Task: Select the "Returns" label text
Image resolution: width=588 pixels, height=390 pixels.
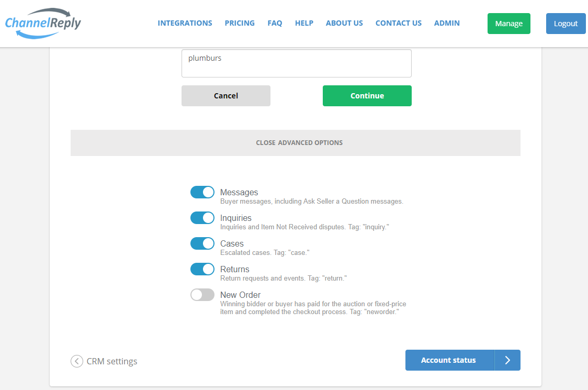Action: pos(235,269)
